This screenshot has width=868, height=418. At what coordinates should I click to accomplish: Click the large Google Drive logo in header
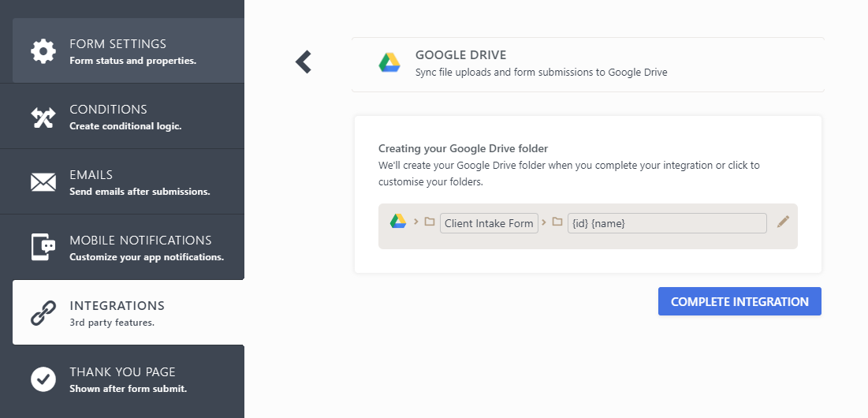click(389, 64)
